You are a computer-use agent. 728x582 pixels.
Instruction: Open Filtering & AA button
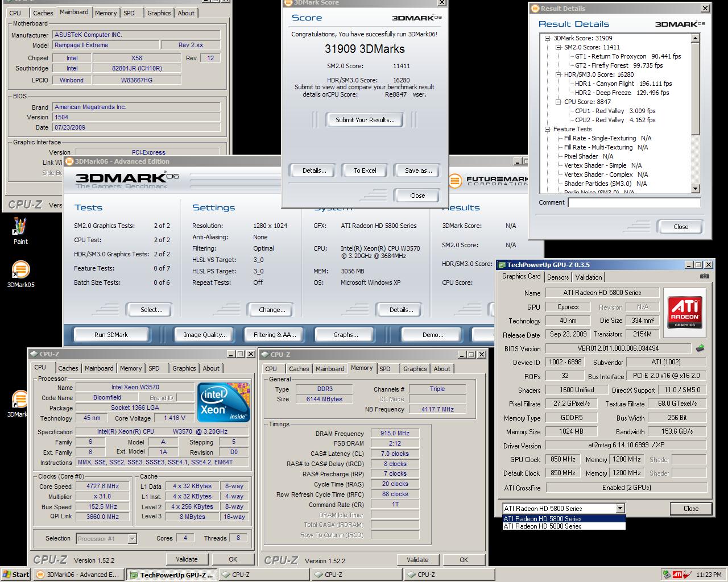[275, 335]
